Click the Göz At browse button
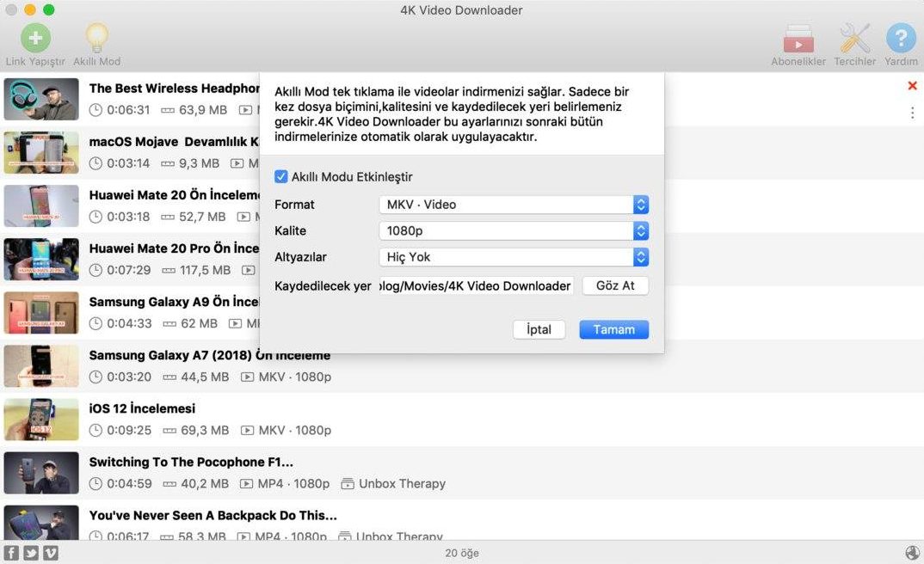Viewport: 924px width, 564px height. pyautogui.click(x=615, y=285)
